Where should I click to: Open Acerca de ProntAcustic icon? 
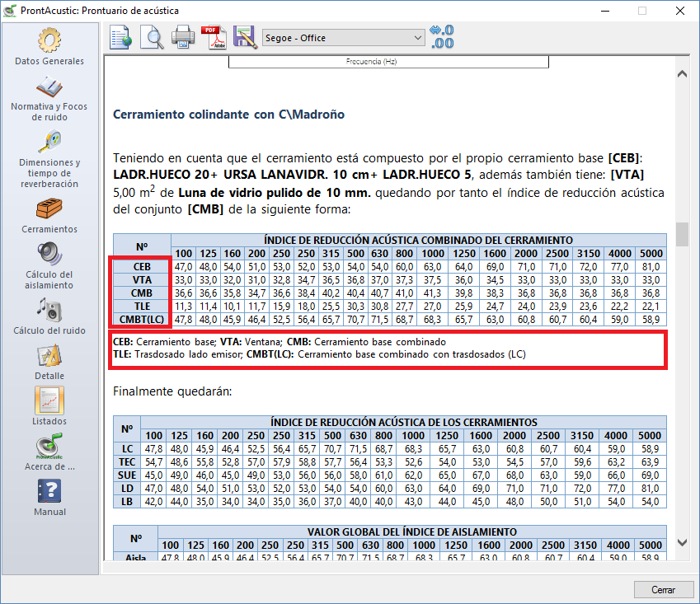coord(49,447)
